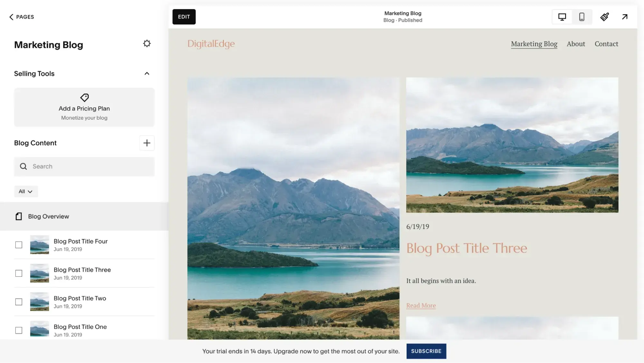Screen dimensions: 644x363
Task: Check Blog Post Title Two's checkbox
Action: (x=18, y=302)
